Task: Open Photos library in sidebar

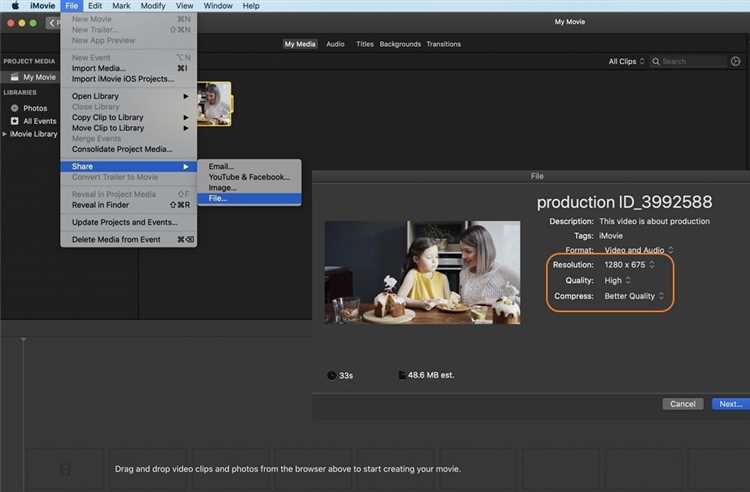Action: (x=35, y=108)
